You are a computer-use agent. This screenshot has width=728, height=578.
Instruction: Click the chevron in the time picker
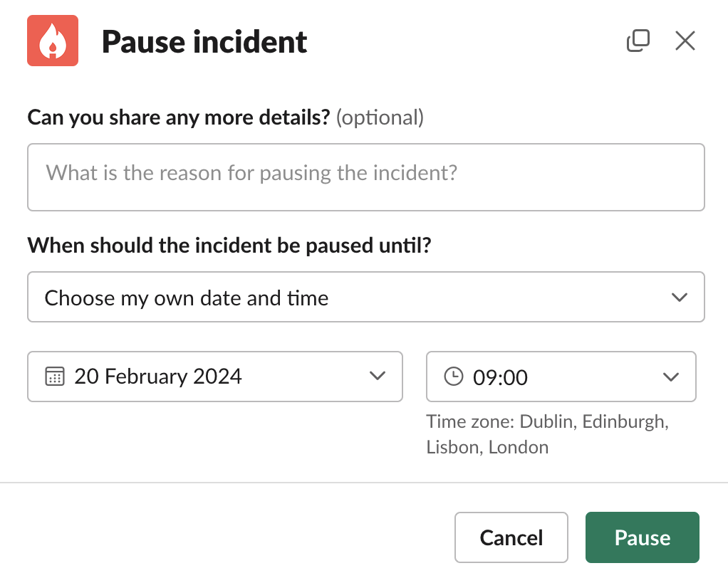pyautogui.click(x=671, y=376)
